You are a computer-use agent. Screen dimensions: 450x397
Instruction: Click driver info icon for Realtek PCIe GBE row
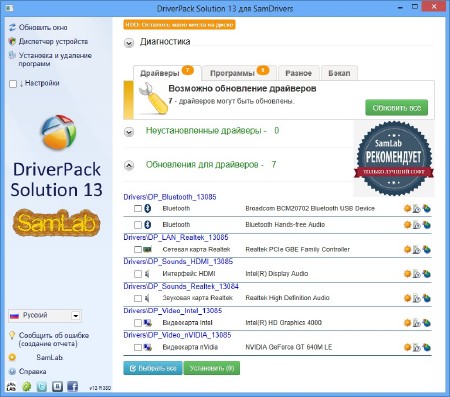417,249
